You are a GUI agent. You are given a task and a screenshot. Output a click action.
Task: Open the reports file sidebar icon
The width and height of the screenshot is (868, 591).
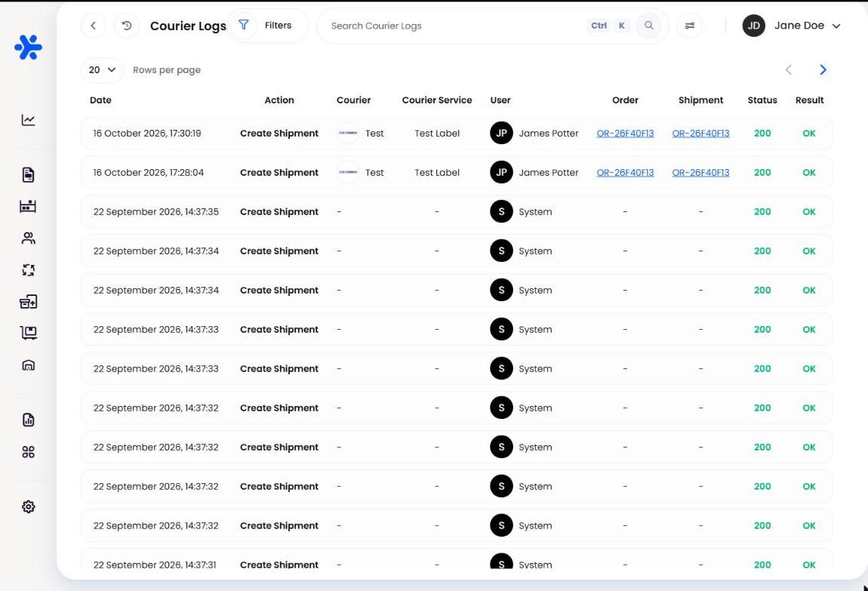[28, 420]
